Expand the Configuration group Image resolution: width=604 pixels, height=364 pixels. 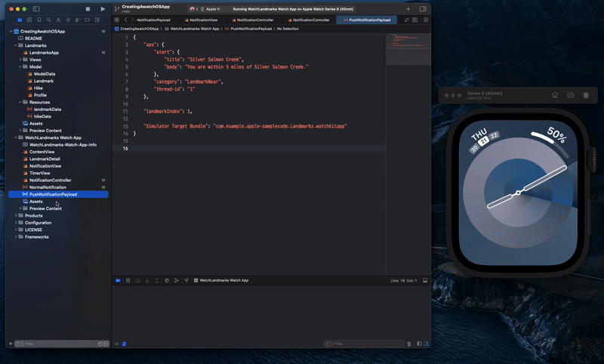[x=15, y=223]
